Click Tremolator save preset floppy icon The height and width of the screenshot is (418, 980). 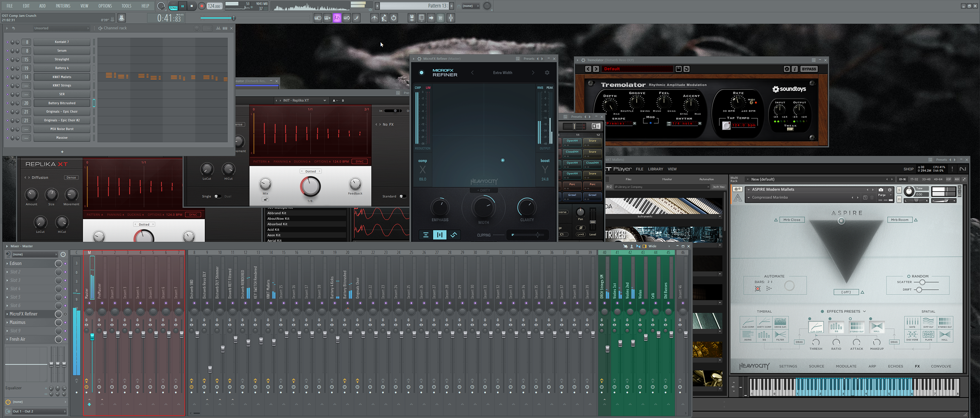click(678, 69)
